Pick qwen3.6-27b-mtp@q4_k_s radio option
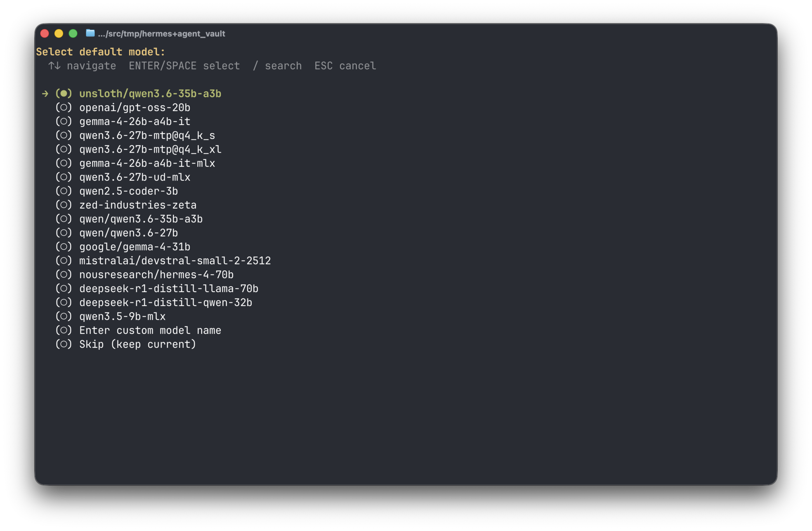812x531 pixels. pos(64,135)
